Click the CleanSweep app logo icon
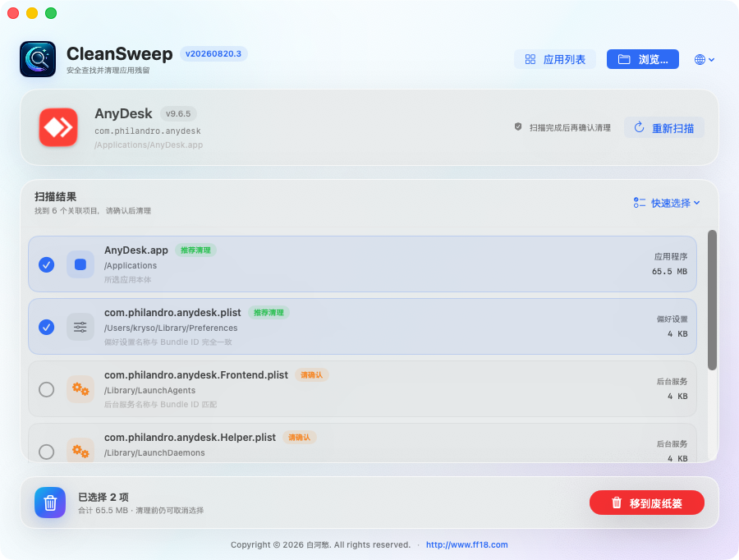 (38, 59)
